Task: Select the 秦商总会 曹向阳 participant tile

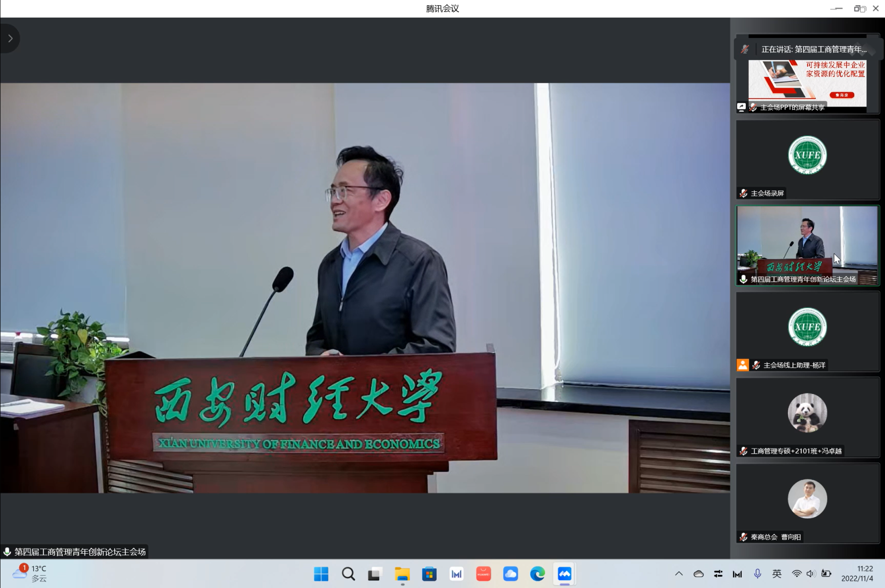Action: coord(807,504)
